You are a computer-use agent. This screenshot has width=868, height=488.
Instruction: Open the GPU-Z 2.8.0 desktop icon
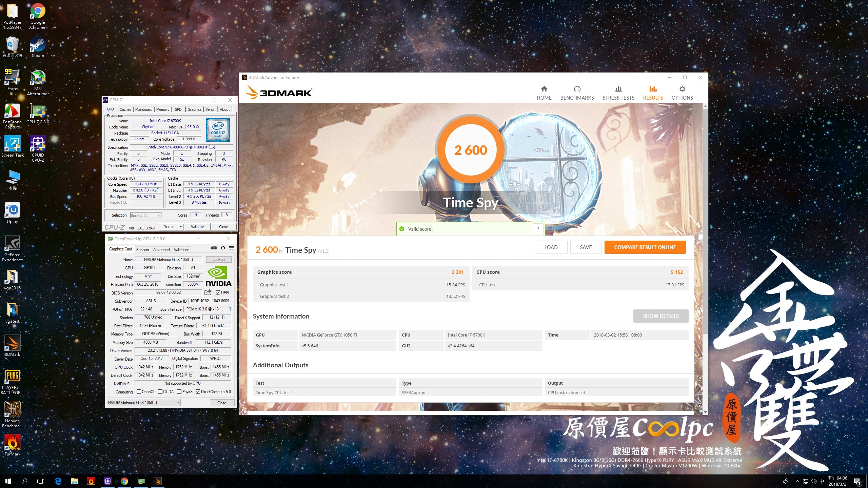coord(38,114)
